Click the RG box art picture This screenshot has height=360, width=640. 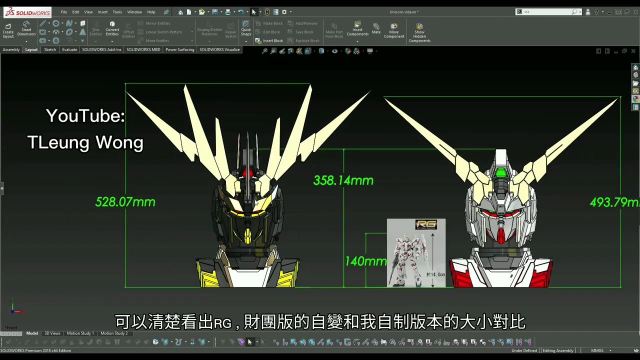point(416,253)
